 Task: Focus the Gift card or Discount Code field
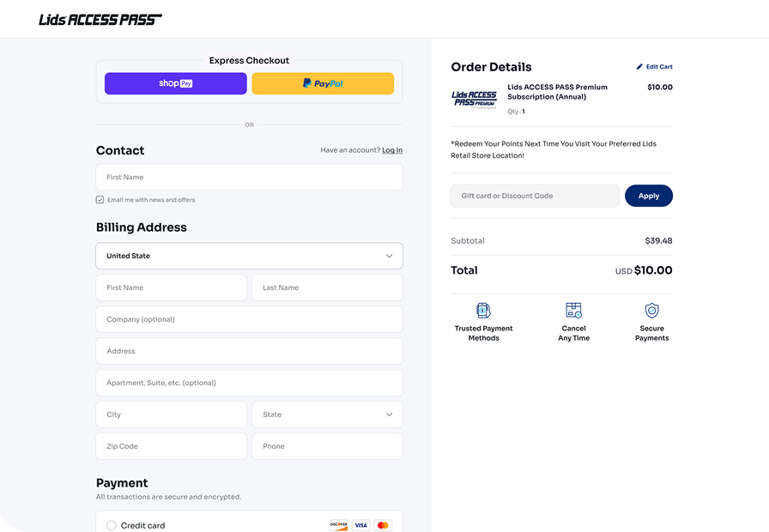(535, 196)
